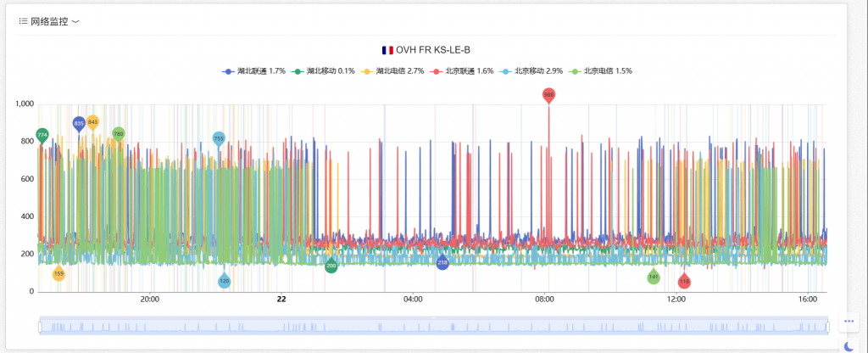Viewport: 868px width, 353px height.
Task: Hide the 北京移动 line from chart
Action: point(531,71)
